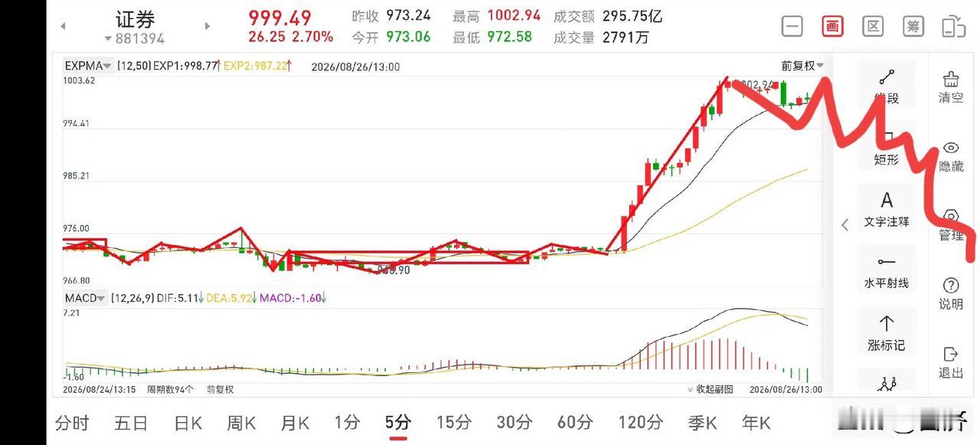Open the EXPMA indicator dropdown
Screen dimensions: 980x445
pos(89,66)
